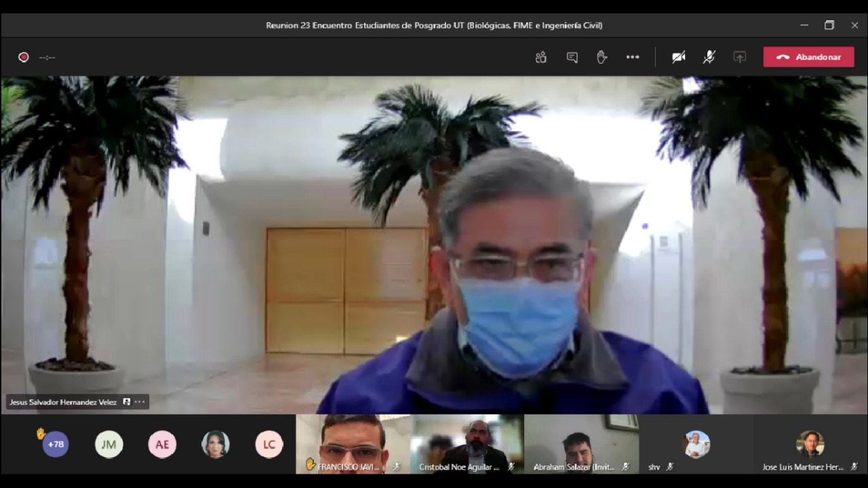Select Abraham Salazar's video tile
868x488 pixels.
[x=581, y=443]
